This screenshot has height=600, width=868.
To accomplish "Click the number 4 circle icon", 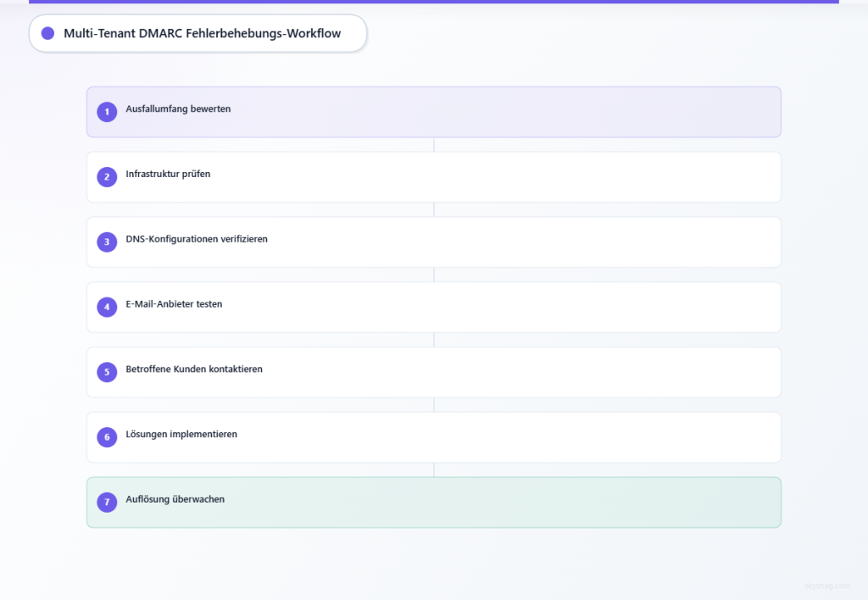I will coord(107,307).
